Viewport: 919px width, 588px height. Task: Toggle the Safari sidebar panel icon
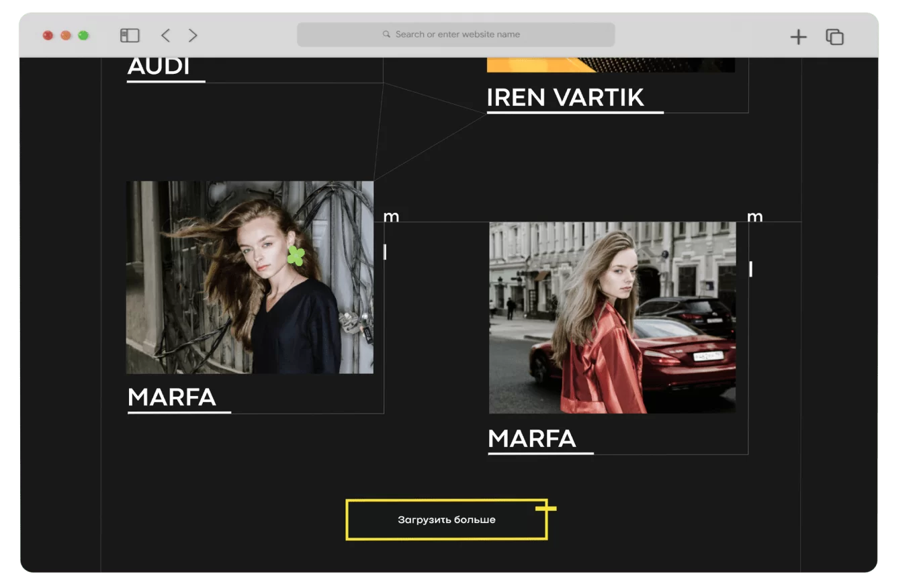(x=130, y=35)
